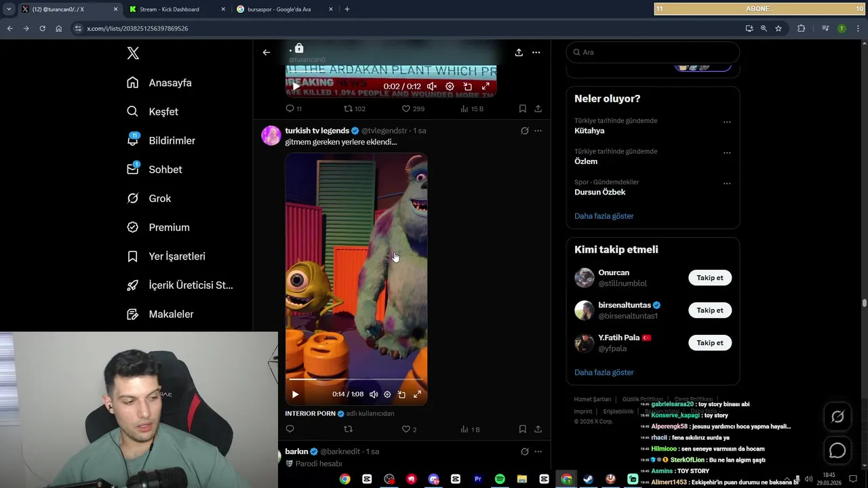
Task: Open Sohbet messages in the sidebar
Action: point(155,169)
